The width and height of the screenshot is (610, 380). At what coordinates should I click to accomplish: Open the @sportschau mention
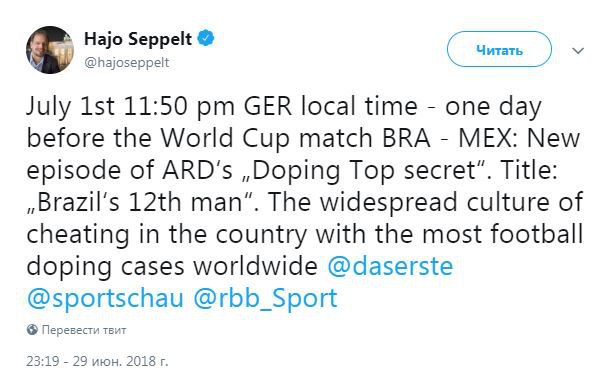point(105,299)
